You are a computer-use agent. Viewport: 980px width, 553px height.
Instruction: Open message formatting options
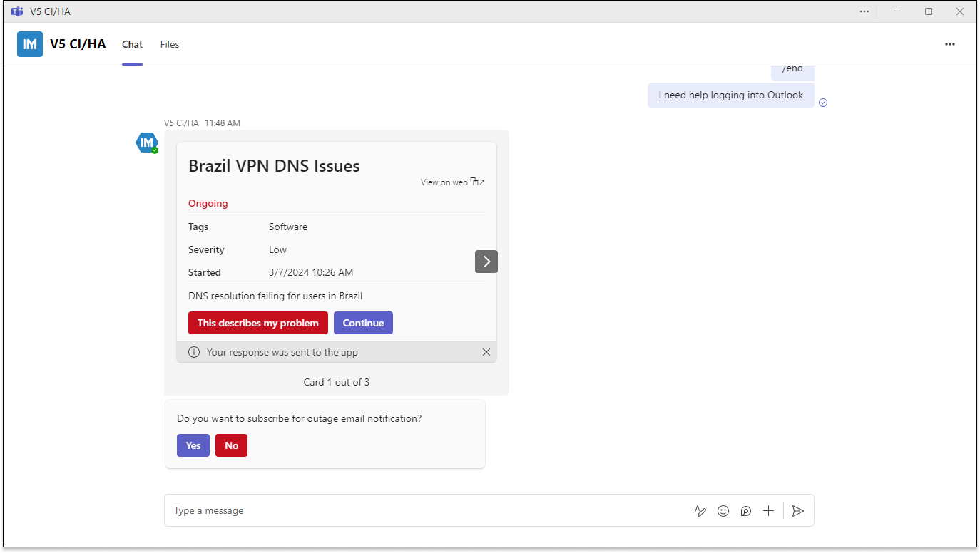click(700, 511)
